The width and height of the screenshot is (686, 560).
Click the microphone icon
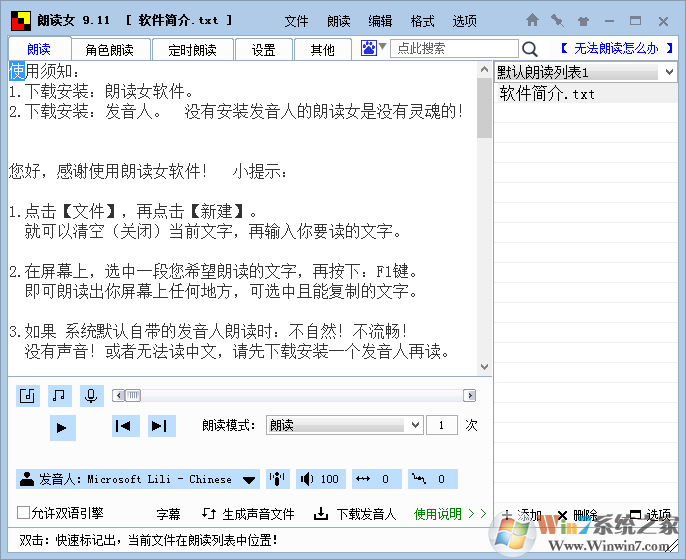click(x=91, y=396)
